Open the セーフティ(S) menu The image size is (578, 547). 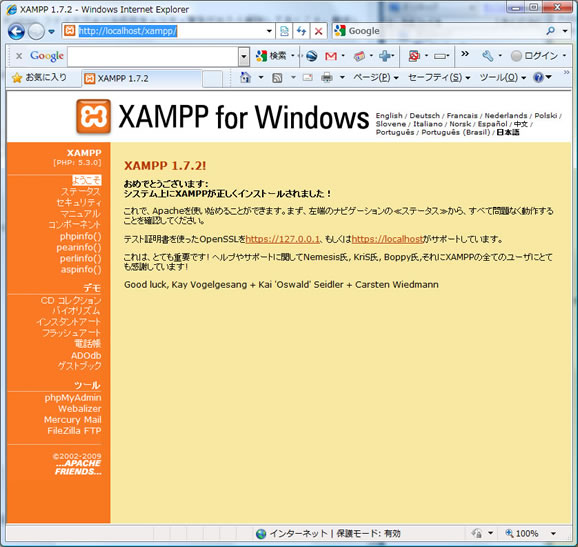pyautogui.click(x=439, y=77)
